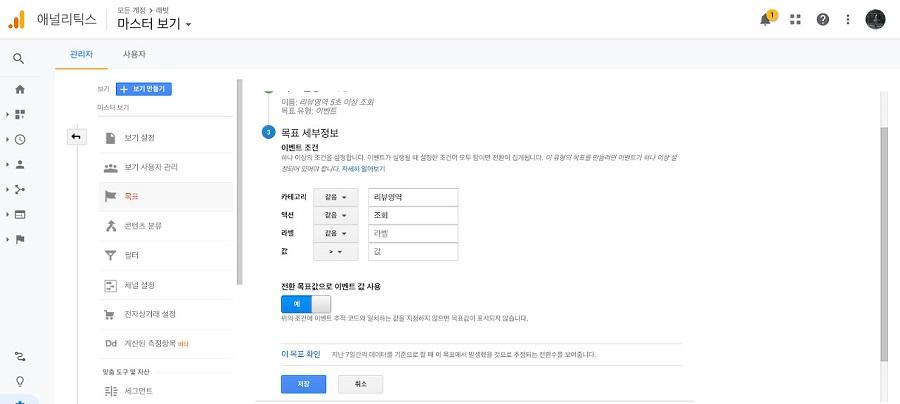Click the user account avatar
This screenshot has width=900, height=404.
(875, 20)
